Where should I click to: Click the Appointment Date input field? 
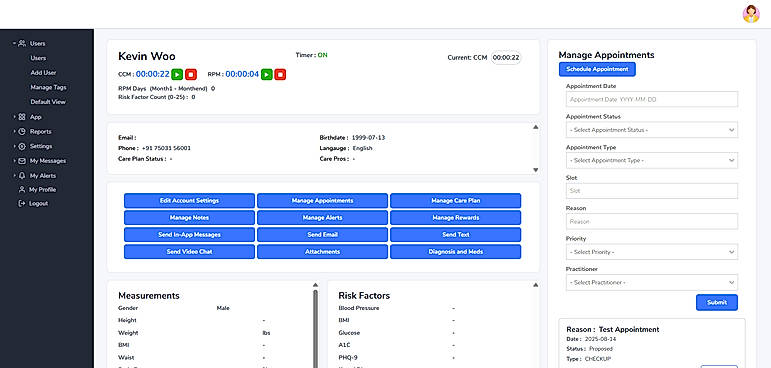point(652,99)
